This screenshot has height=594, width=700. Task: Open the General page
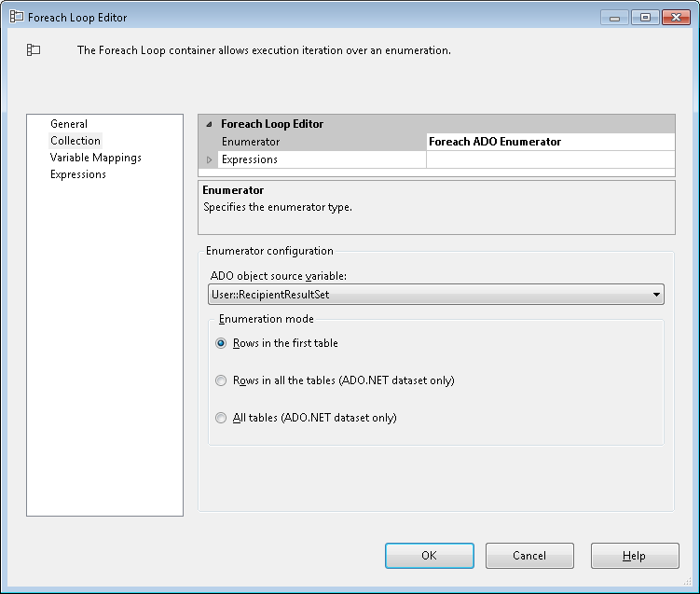[x=69, y=124]
